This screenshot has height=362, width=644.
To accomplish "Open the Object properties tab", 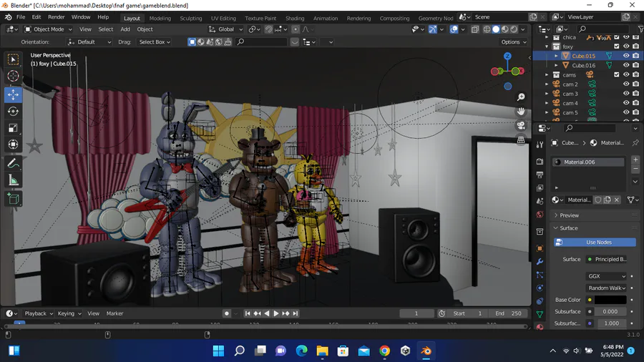I will coord(540,248).
